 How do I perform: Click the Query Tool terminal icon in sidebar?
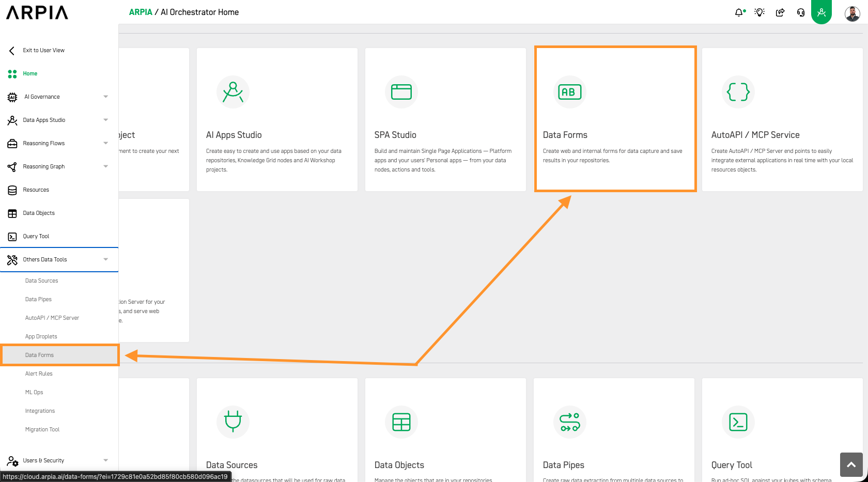tap(12, 237)
